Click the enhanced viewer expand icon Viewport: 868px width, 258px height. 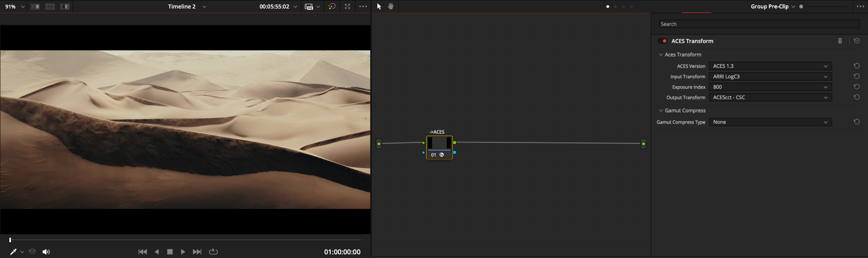pos(348,7)
